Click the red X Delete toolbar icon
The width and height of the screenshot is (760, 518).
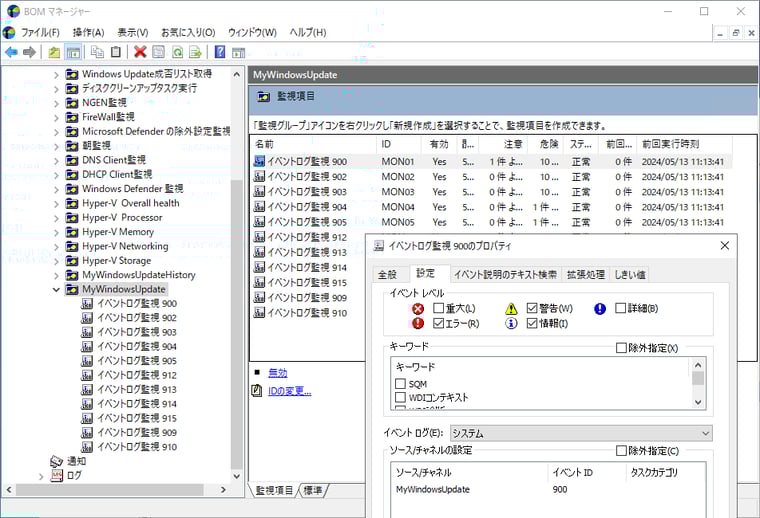coord(140,52)
